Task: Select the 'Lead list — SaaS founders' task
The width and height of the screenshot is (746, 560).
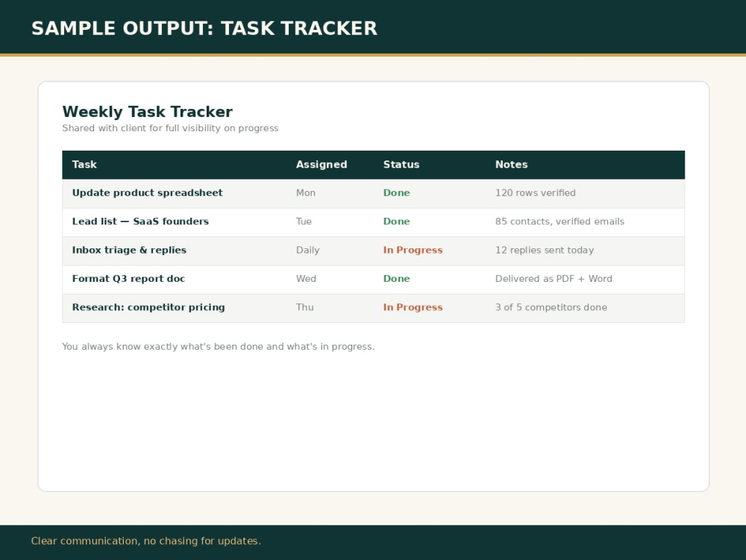Action: coord(140,221)
